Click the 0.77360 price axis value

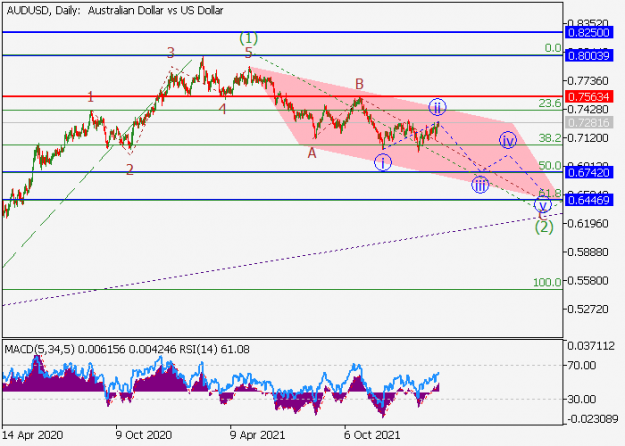point(589,81)
